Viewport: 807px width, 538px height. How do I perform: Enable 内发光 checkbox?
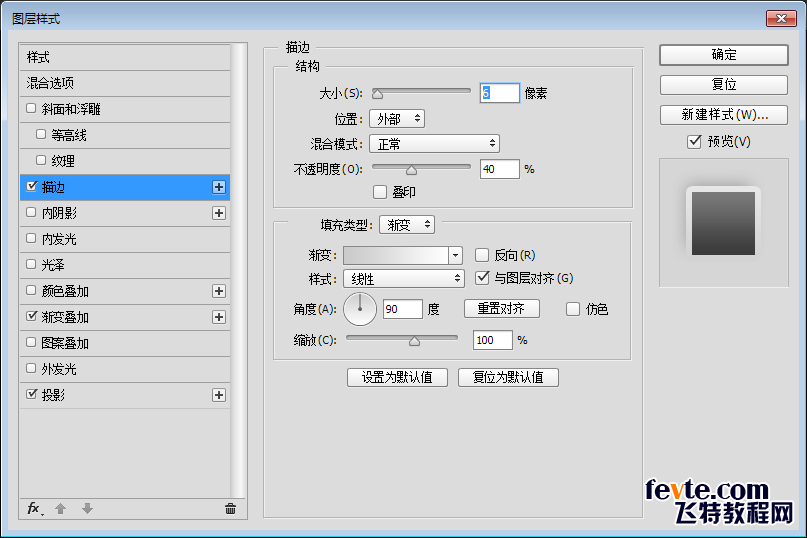[31, 238]
